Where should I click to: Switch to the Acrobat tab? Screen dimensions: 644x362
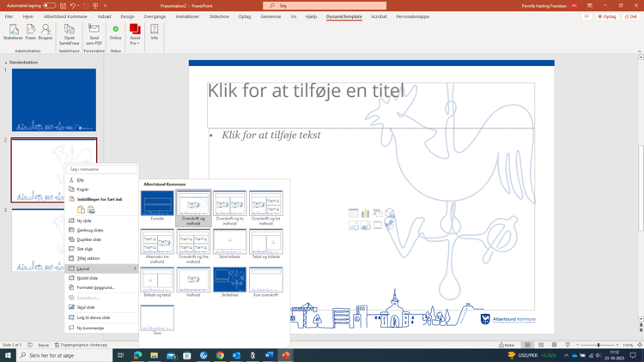(x=379, y=17)
